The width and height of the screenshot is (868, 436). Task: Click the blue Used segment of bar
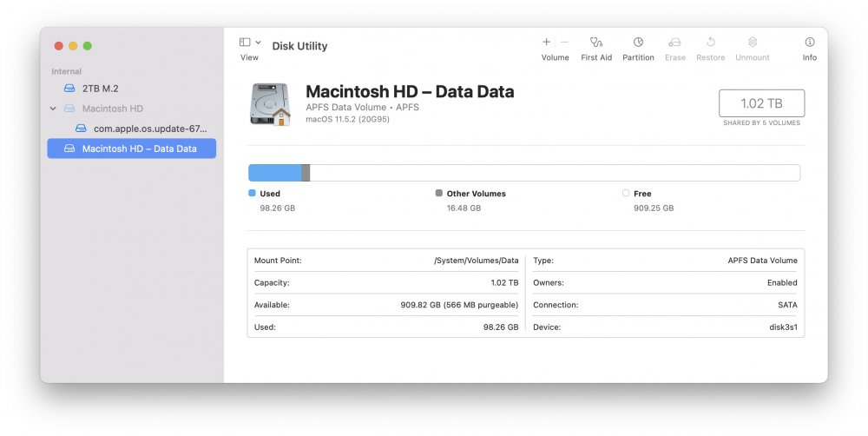(274, 173)
